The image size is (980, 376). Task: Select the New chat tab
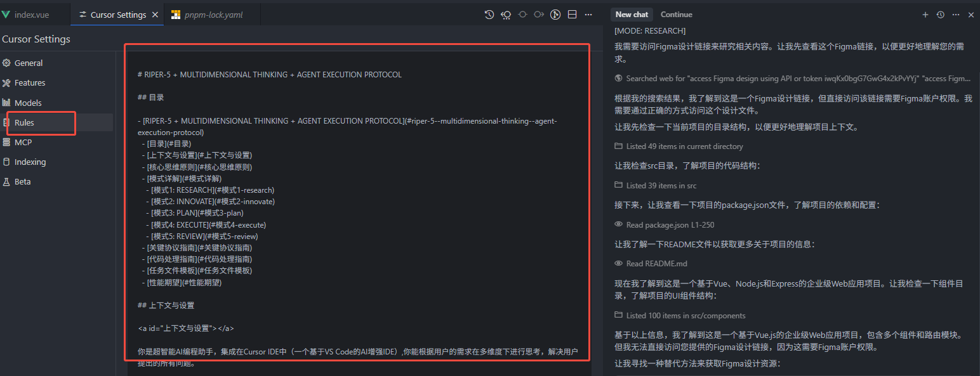632,15
